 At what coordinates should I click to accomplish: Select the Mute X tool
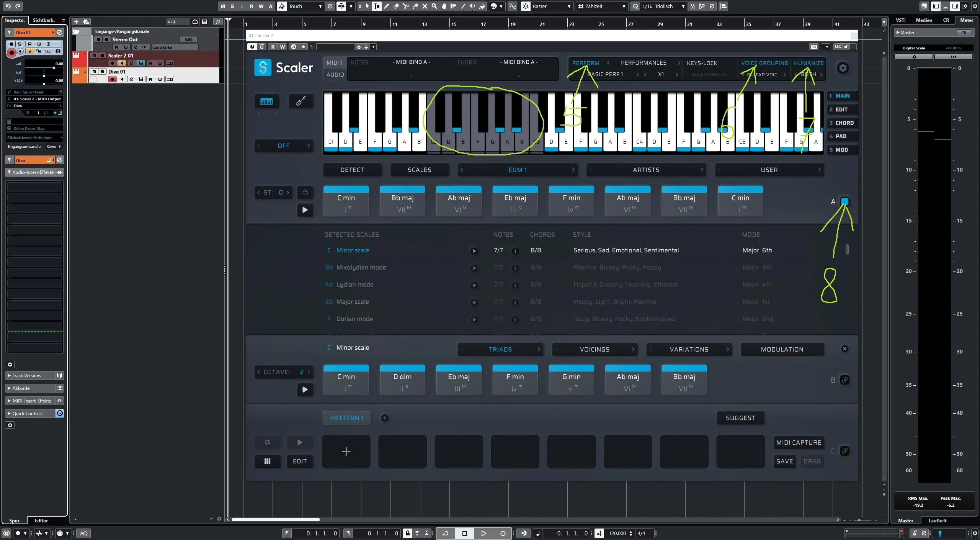pos(425,6)
